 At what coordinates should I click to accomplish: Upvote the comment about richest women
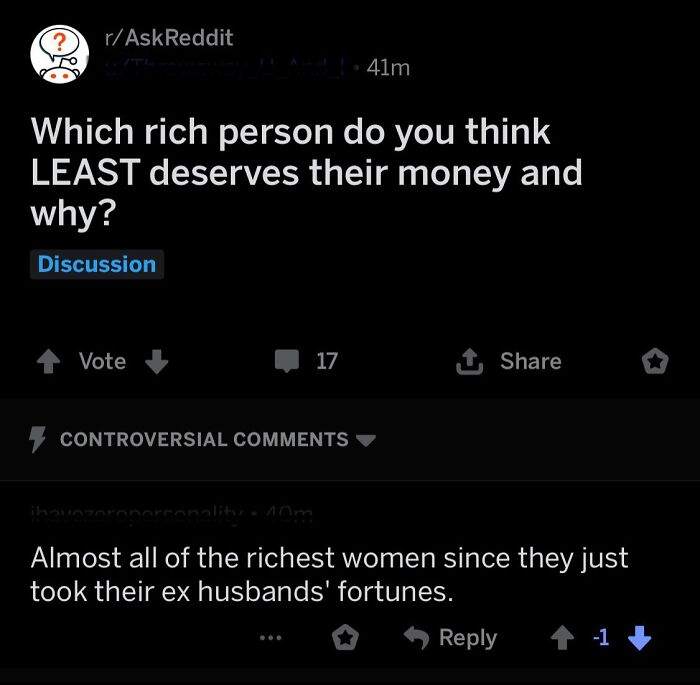coord(562,637)
